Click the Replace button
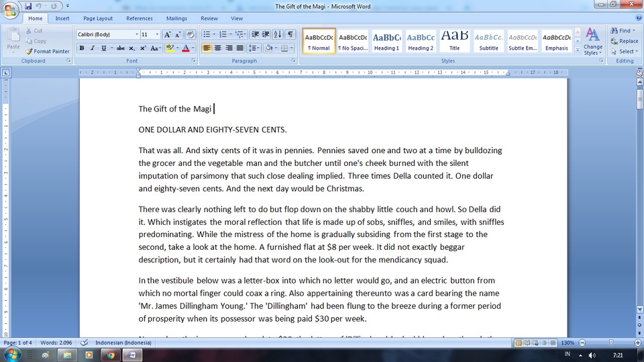This screenshot has width=644, height=362. (625, 41)
